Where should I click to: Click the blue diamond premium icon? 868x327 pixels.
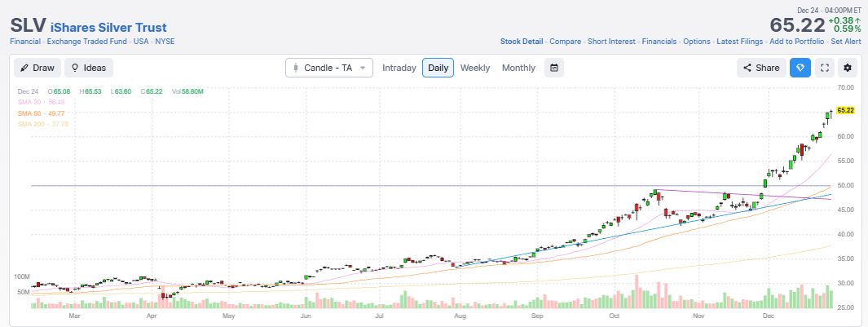800,68
